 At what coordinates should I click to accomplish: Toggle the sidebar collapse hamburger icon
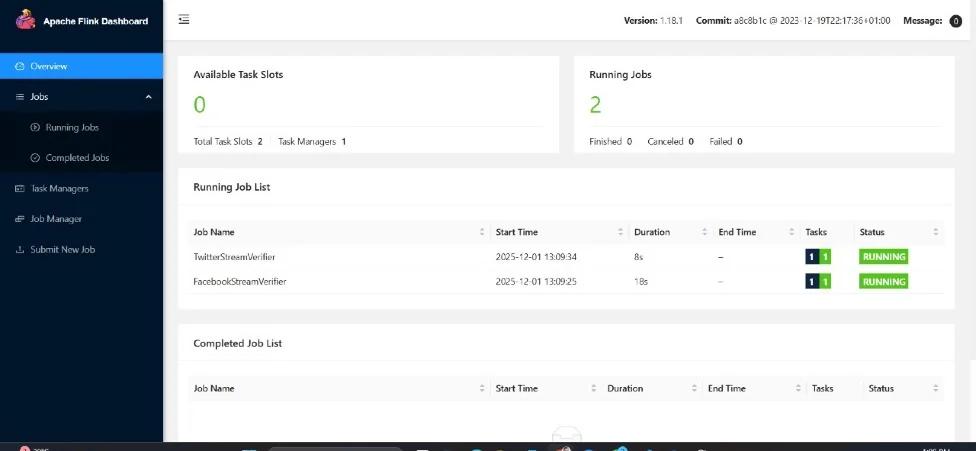[x=184, y=20]
